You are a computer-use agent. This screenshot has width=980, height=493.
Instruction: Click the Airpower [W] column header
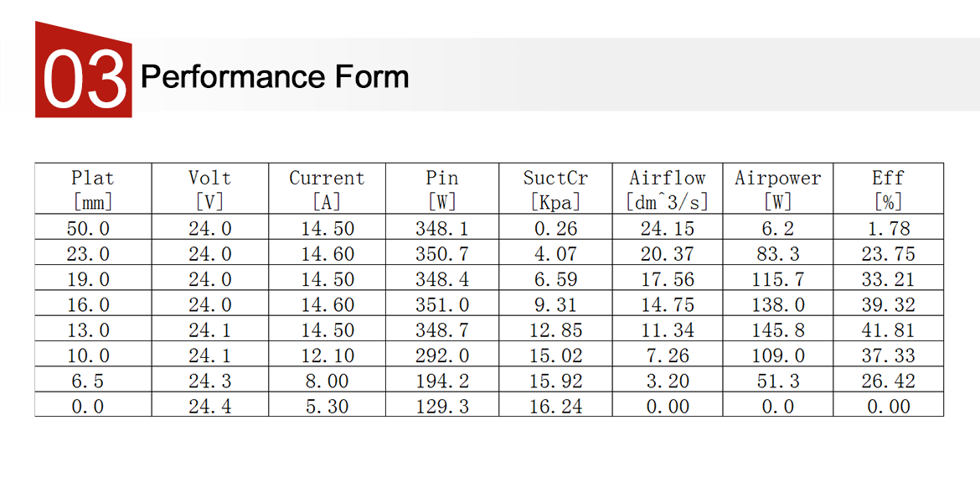(777, 189)
